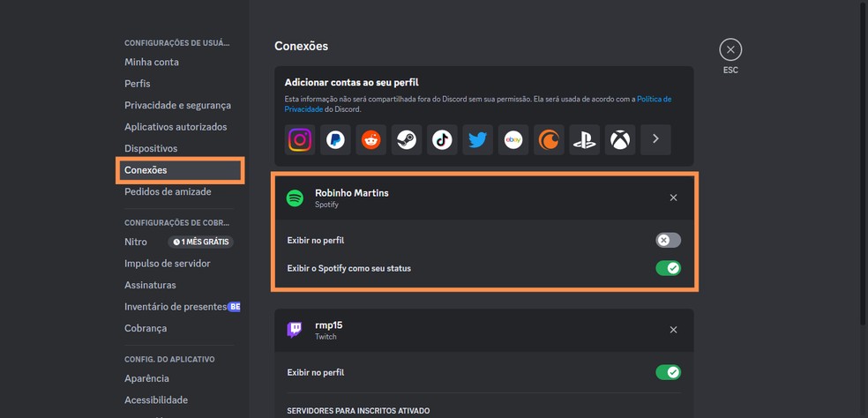This screenshot has width=868, height=418.
Task: Connect a Steam account
Action: 407,139
